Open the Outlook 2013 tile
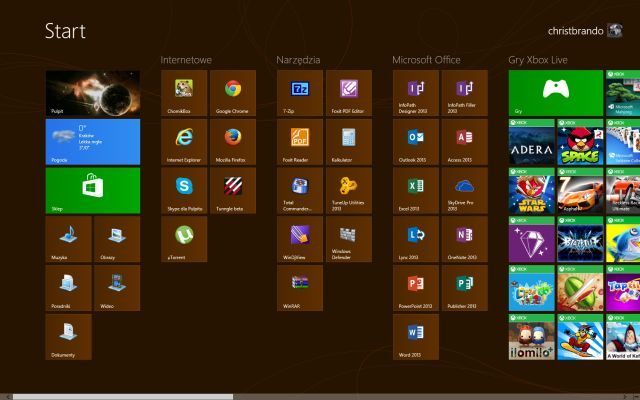The image size is (640, 400). [x=416, y=142]
